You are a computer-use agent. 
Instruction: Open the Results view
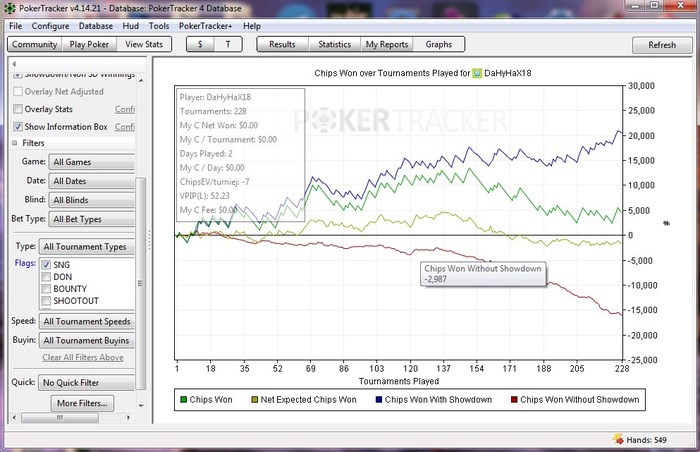(x=283, y=44)
